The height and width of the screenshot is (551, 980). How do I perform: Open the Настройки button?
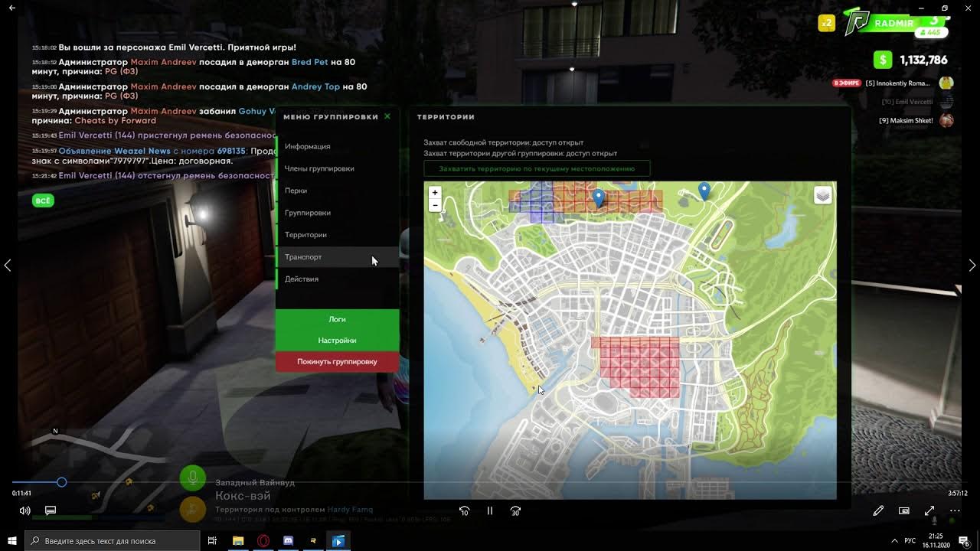tap(337, 341)
